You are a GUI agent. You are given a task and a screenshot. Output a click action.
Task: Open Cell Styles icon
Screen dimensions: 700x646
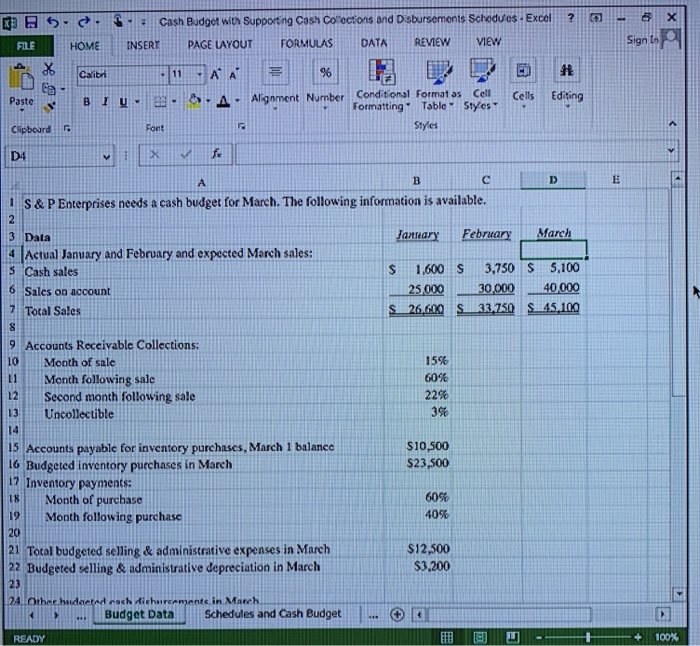point(482,71)
